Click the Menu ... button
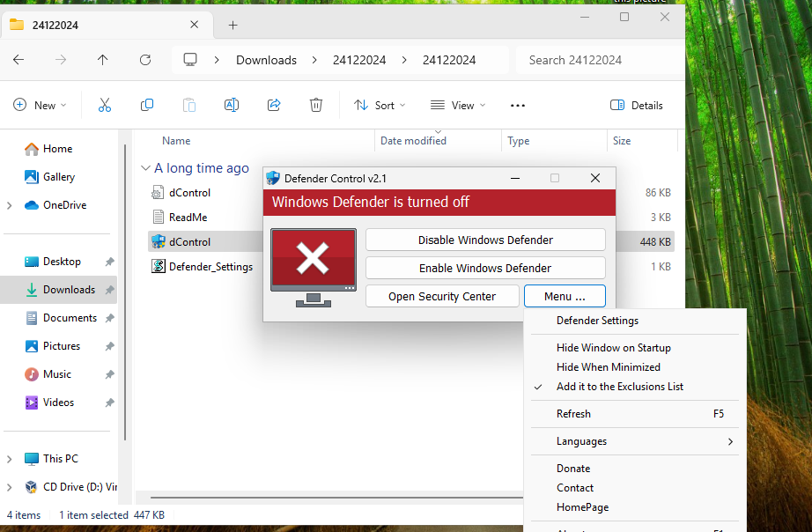The width and height of the screenshot is (812, 532). [565, 296]
